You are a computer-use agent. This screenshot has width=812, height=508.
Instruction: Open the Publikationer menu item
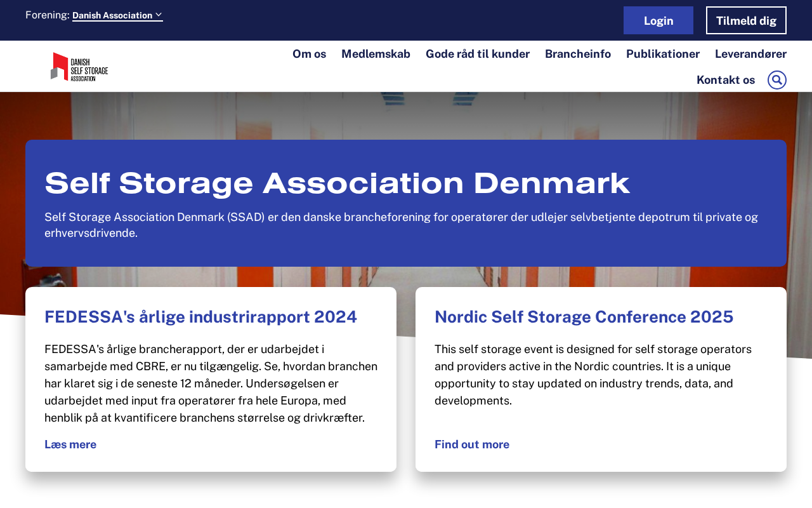click(x=662, y=54)
